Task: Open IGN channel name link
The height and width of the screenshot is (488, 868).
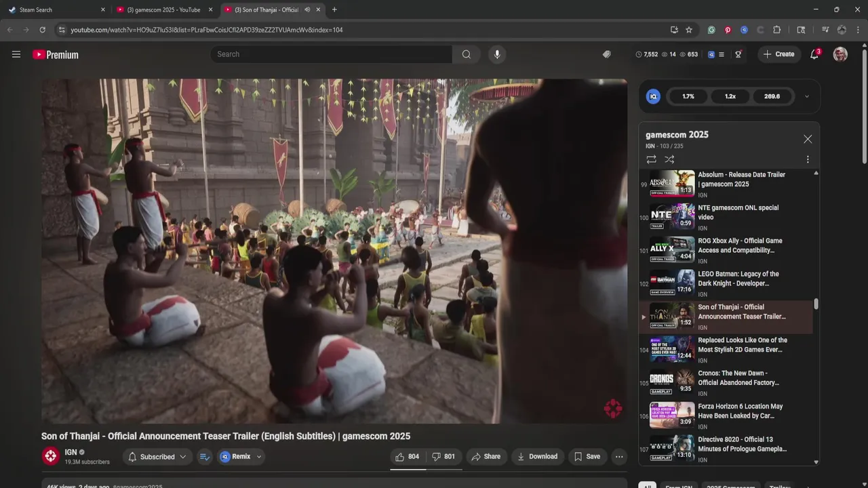Action: [71, 452]
